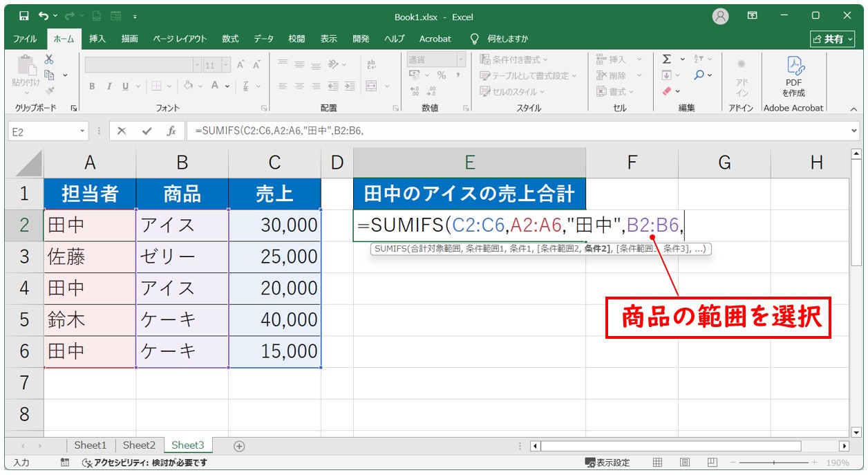Expand the formula bar with chevron
The height and width of the screenshot is (475, 868).
pyautogui.click(x=854, y=131)
